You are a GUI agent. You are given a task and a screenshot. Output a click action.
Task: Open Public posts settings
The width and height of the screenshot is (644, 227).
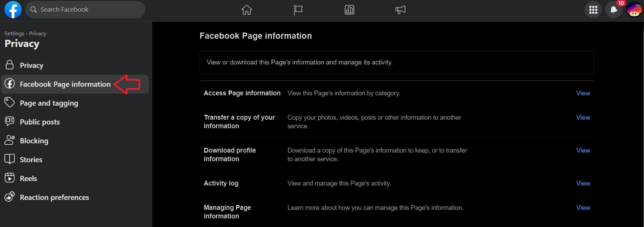pos(75,122)
